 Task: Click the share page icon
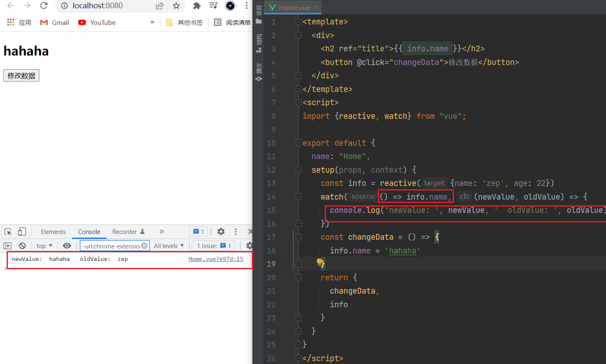159,6
